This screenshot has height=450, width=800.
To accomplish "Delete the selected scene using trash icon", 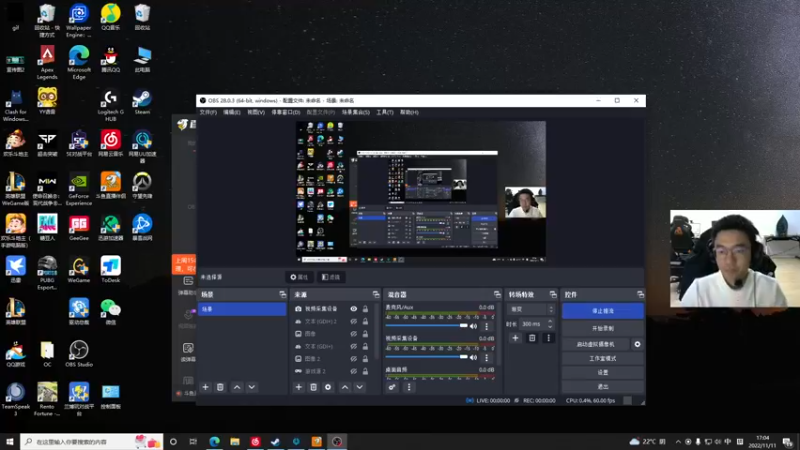I will (x=220, y=387).
